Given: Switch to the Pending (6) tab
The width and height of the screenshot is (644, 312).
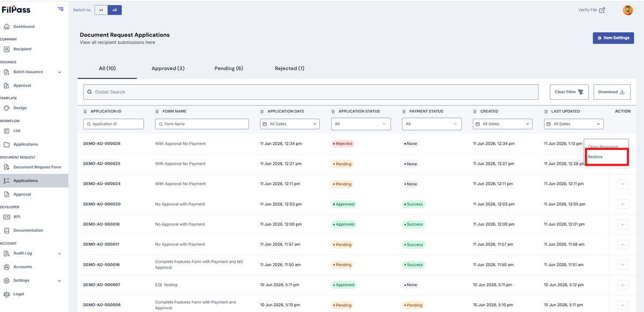Looking at the screenshot, I should point(229,68).
